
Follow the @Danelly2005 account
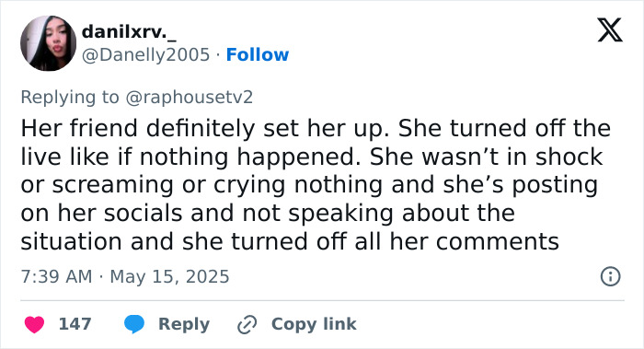tap(258, 54)
